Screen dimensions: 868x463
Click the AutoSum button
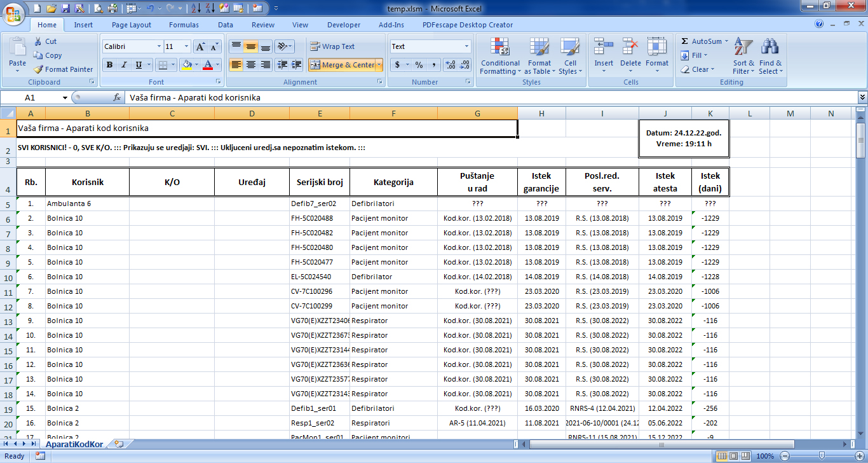tap(703, 41)
